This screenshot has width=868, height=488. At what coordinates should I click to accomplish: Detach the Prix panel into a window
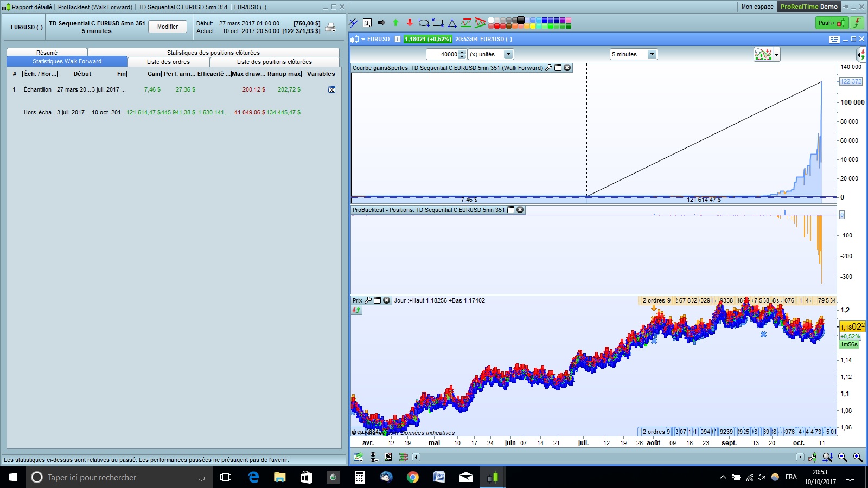(x=377, y=300)
